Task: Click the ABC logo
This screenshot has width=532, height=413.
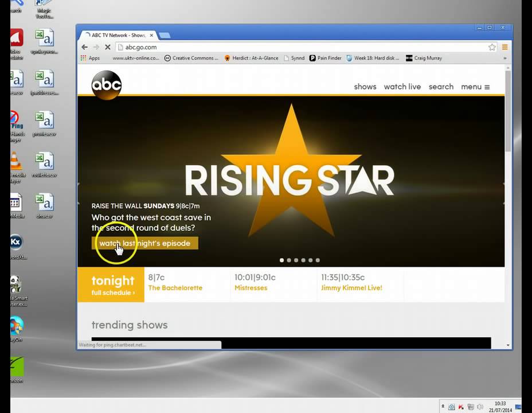Action: click(107, 85)
